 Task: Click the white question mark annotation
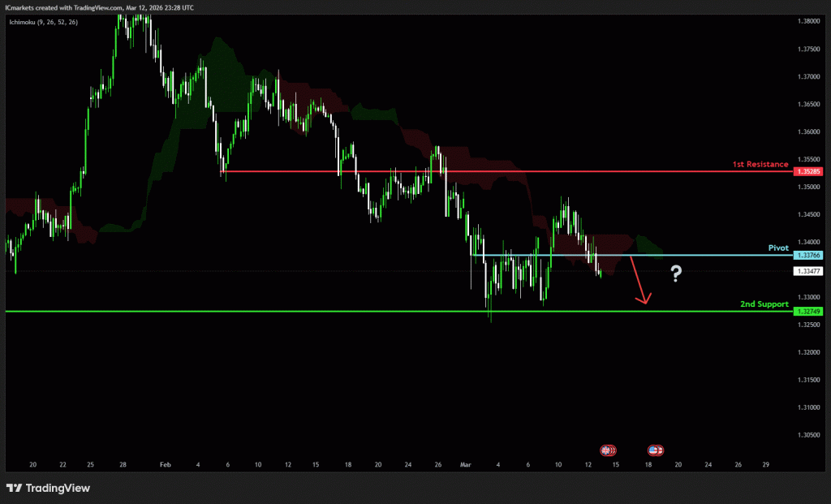pos(675,274)
